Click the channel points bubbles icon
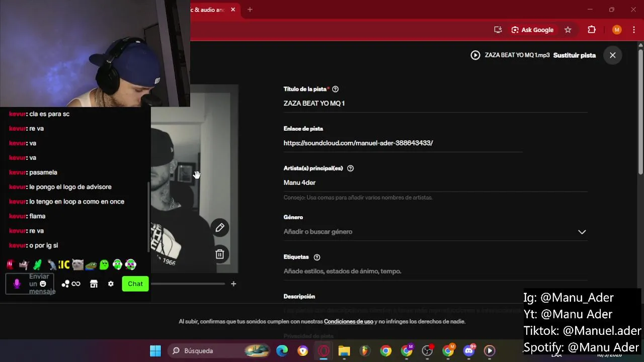Image resolution: width=644 pixels, height=362 pixels. pyautogui.click(x=65, y=284)
